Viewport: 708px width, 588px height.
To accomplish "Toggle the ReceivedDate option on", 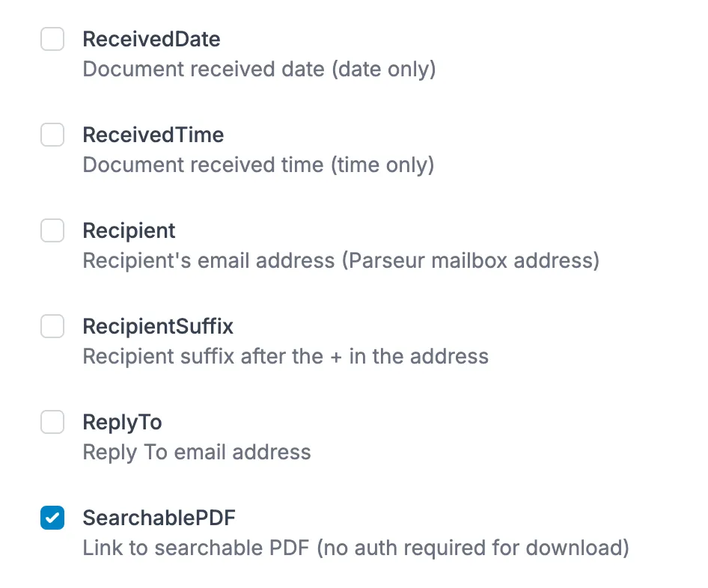I will [x=52, y=39].
